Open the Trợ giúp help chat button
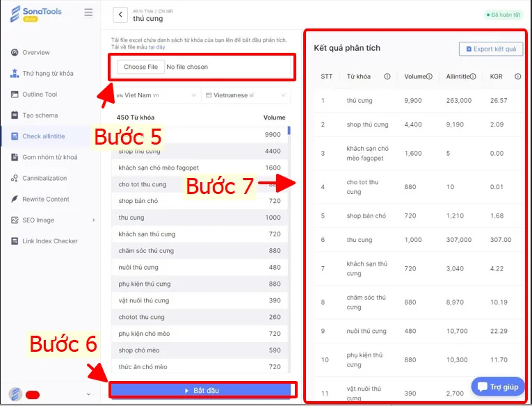Image resolution: width=532 pixels, height=406 pixels. click(x=498, y=387)
